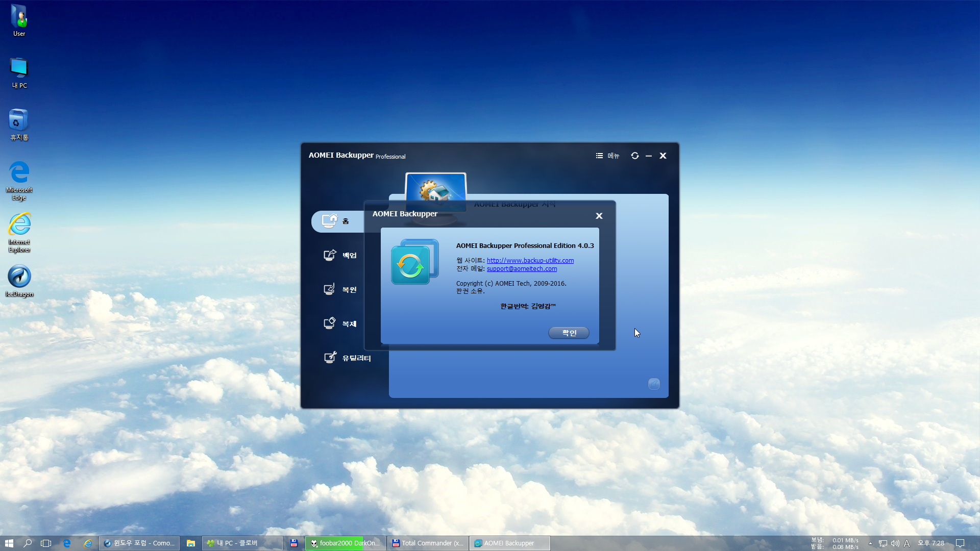Click the 휴지통 (Recycle Bin) desktop icon
The width and height of the screenshot is (980, 551).
pyautogui.click(x=19, y=121)
